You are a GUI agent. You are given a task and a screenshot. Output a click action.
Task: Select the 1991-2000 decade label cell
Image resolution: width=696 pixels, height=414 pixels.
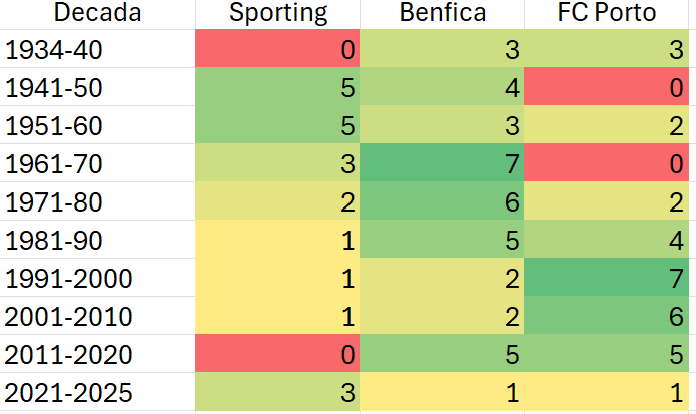[x=97, y=279]
